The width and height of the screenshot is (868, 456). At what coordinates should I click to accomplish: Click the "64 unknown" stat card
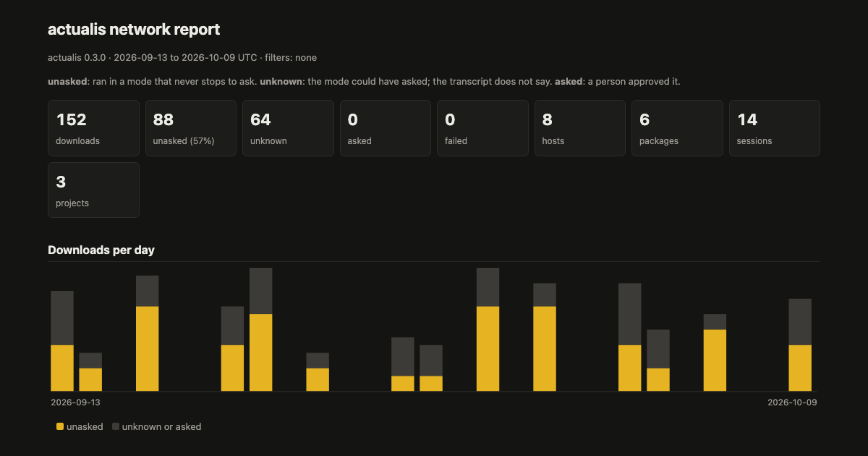(288, 128)
